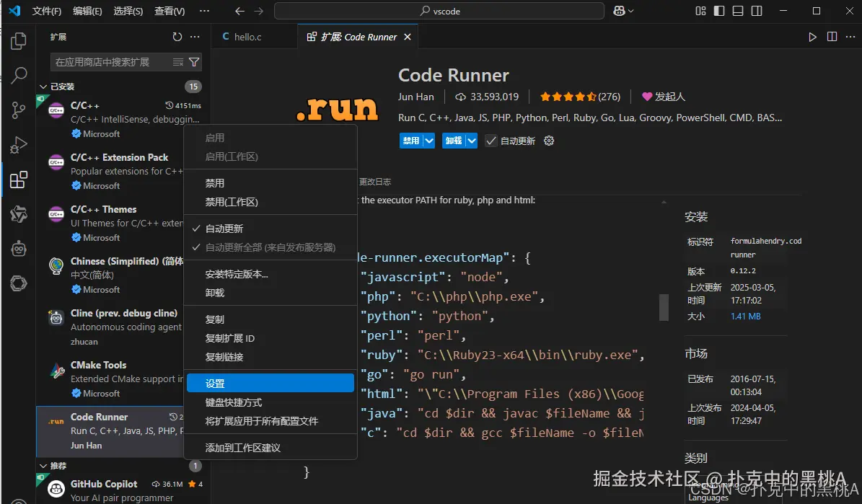Toggle bottom panel layout icon
This screenshot has height=504, width=862.
[x=738, y=11]
